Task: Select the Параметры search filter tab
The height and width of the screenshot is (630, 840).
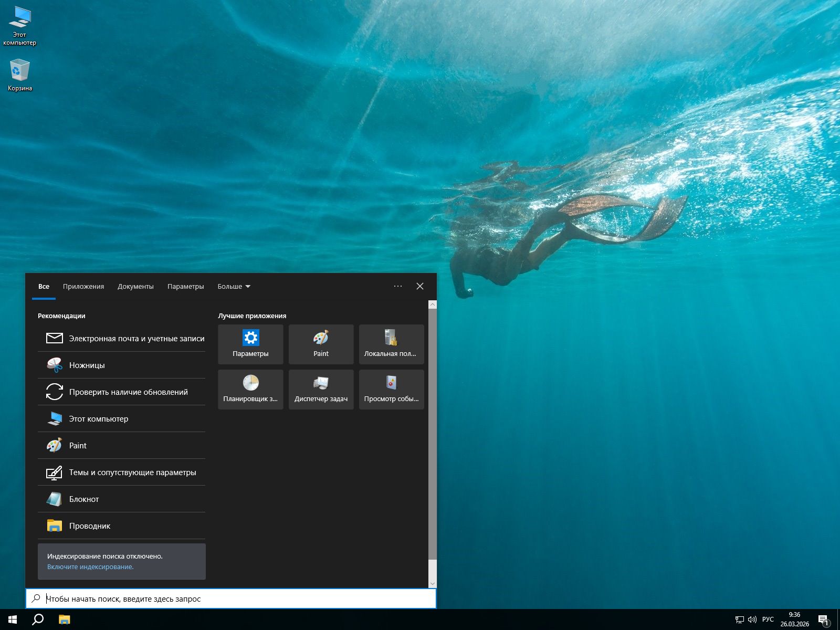Action: (x=185, y=287)
